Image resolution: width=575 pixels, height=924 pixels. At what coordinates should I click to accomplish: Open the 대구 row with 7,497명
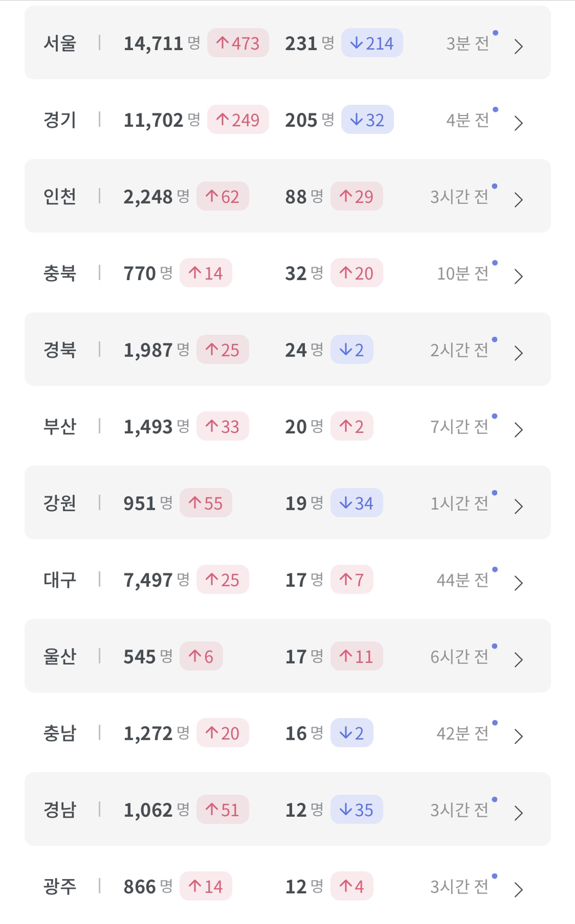(287, 579)
